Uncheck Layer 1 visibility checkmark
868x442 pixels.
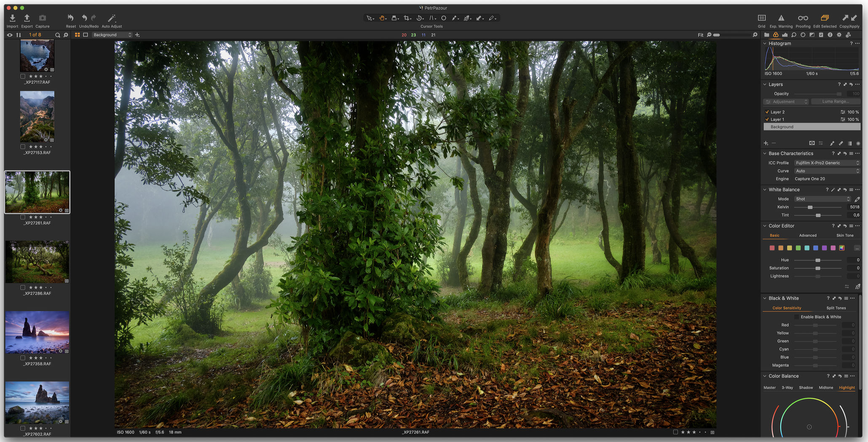(x=767, y=120)
